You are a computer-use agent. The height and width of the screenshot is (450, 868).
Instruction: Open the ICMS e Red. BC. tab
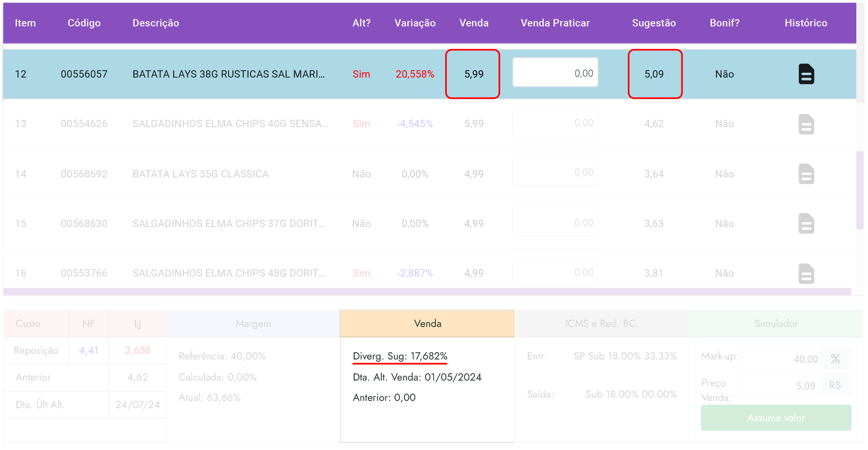(601, 324)
